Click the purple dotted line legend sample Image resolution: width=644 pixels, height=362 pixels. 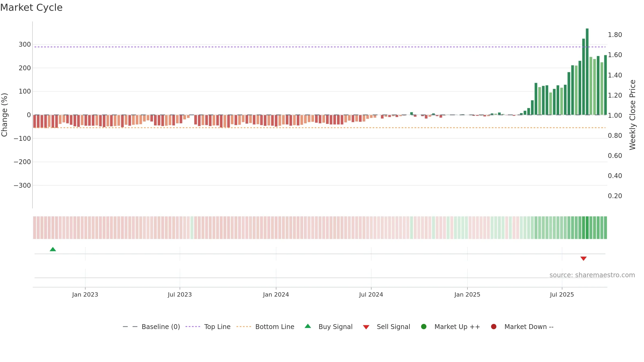pyautogui.click(x=193, y=327)
